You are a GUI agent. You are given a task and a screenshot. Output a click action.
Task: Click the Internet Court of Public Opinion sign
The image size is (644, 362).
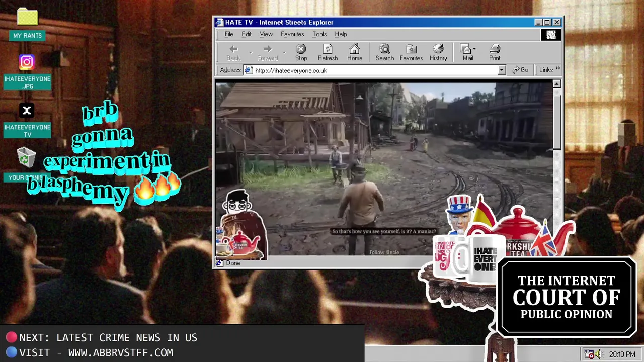click(567, 297)
